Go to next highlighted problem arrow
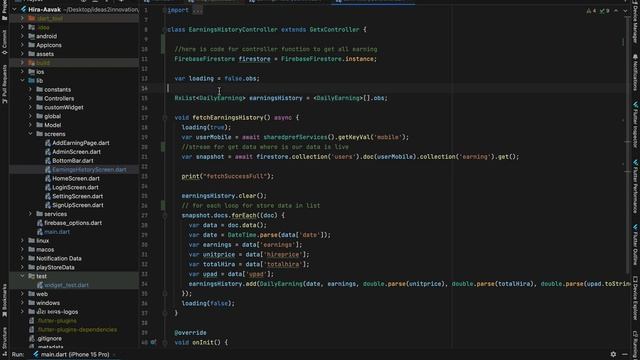 625,11
